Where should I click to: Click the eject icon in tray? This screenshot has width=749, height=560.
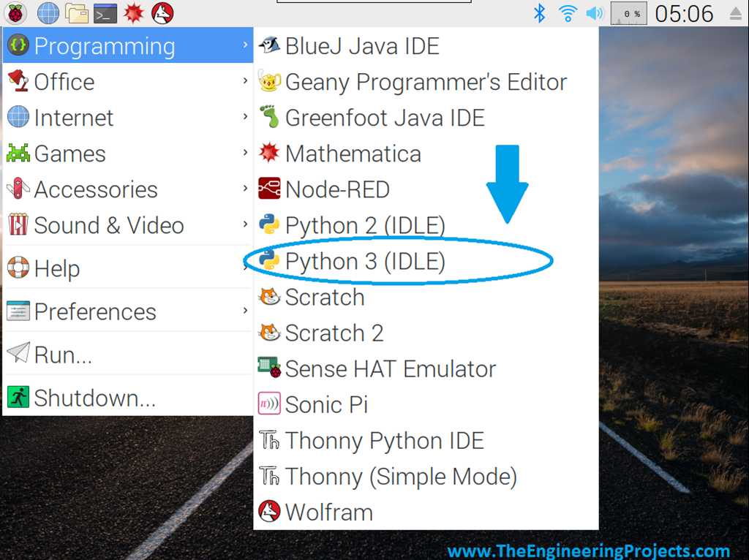pyautogui.click(x=735, y=13)
